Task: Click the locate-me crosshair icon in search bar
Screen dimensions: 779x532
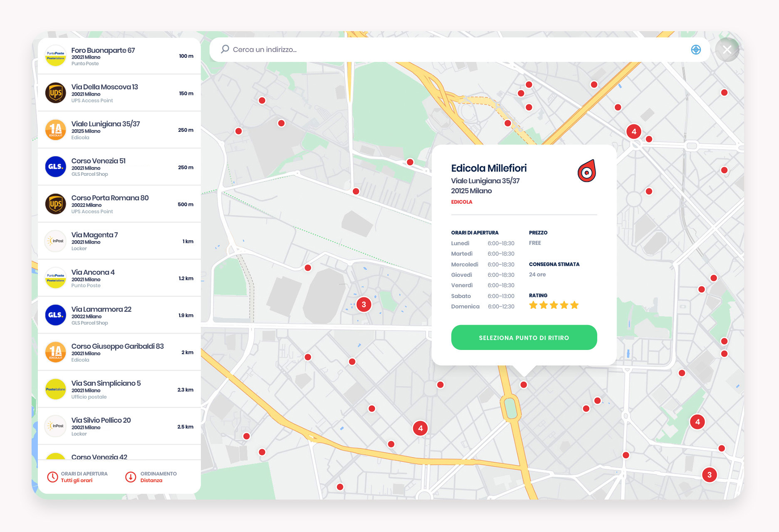Action: click(695, 50)
